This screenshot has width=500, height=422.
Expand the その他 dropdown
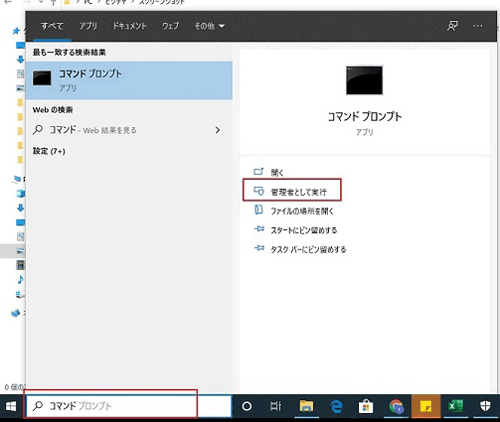click(209, 26)
